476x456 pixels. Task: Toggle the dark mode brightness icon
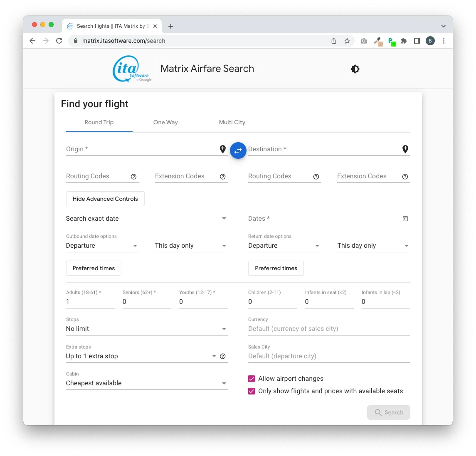(355, 69)
